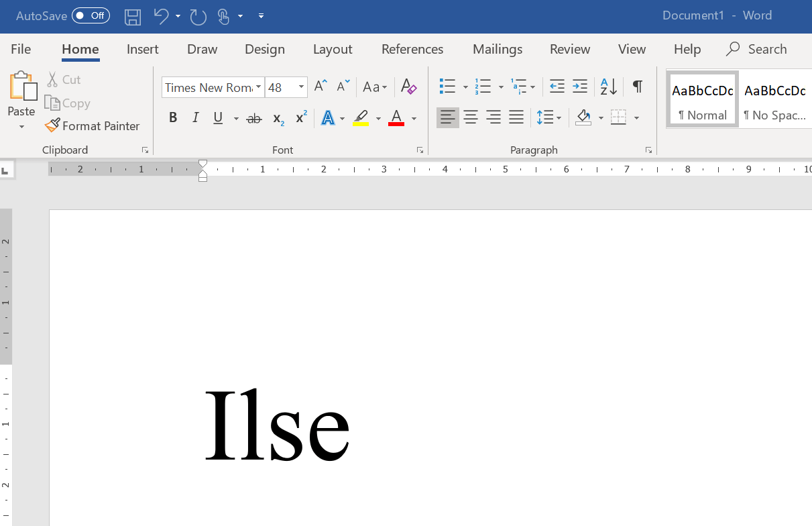Screen dimensions: 812x526
Task: Select center alignment
Action: 471,117
